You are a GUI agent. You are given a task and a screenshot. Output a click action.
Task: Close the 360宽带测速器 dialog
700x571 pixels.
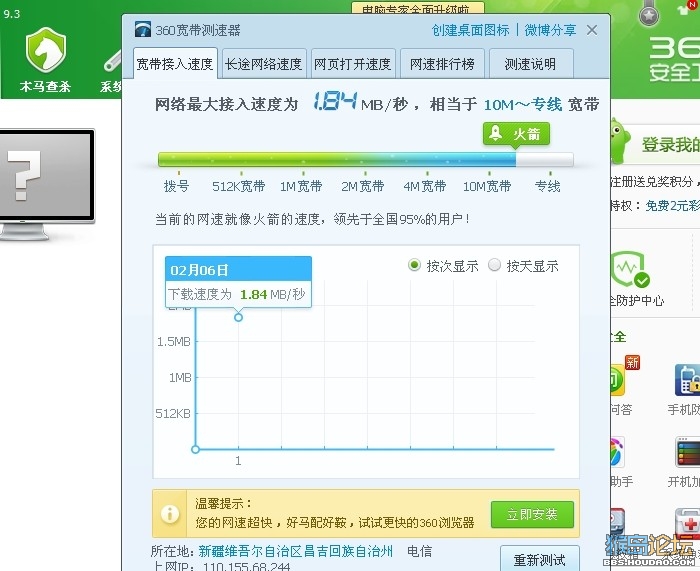click(x=592, y=30)
